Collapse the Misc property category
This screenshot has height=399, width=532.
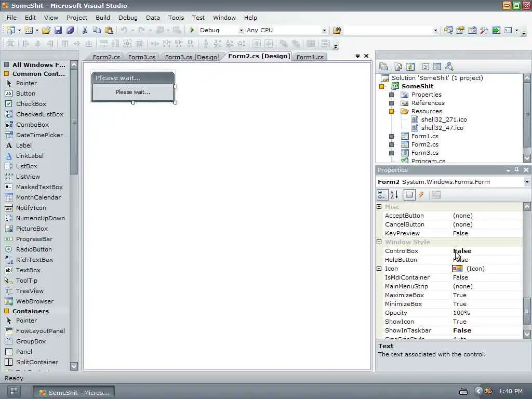(x=379, y=207)
